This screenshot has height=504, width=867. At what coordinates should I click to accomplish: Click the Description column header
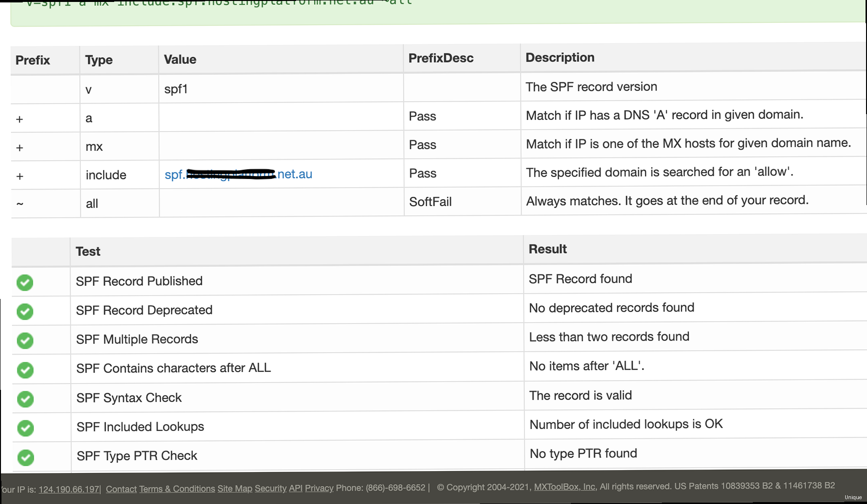click(560, 58)
